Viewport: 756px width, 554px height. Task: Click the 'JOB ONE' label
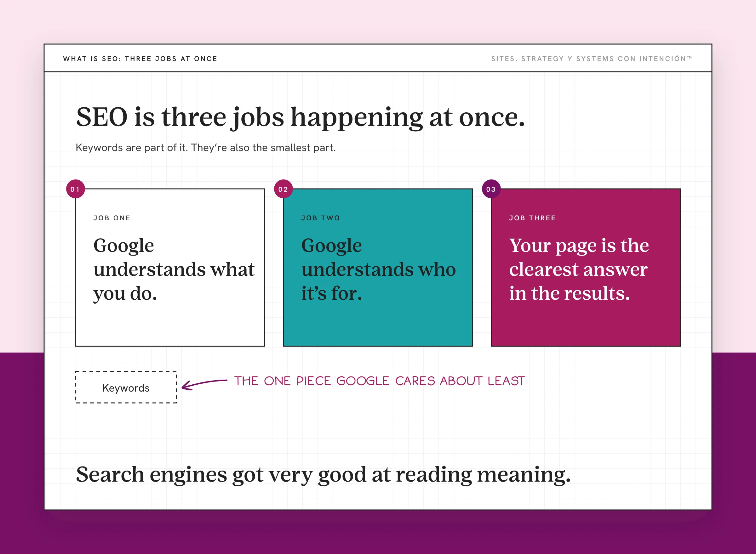coord(112,218)
